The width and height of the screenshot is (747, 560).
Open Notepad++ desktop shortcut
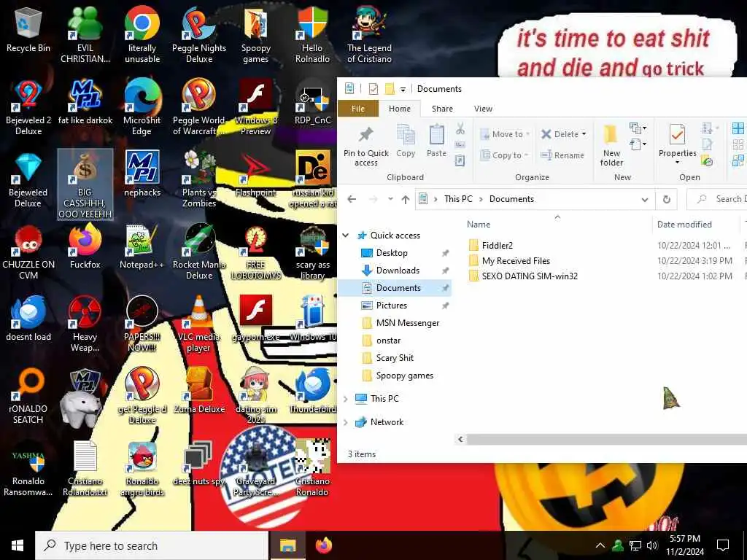142,247
